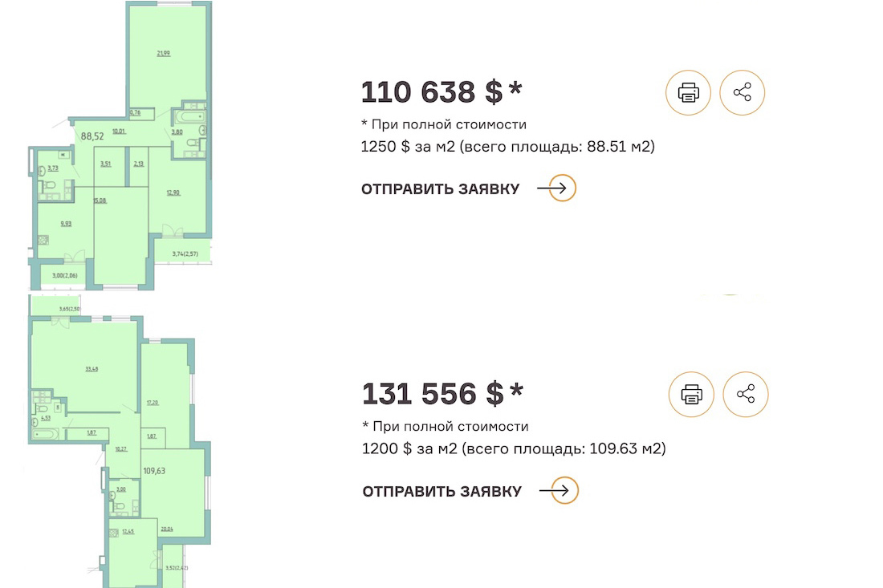
Task: Click the 1250 $ за м2 price line
Action: click(x=508, y=147)
